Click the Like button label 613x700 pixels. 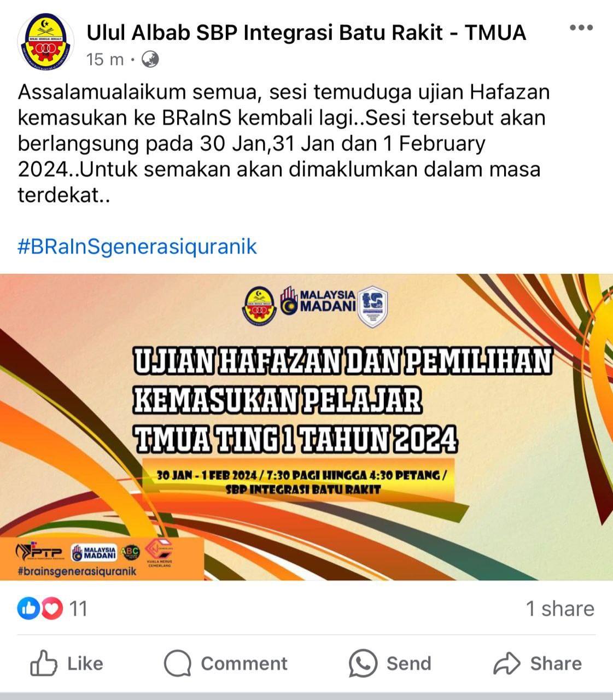(85, 663)
